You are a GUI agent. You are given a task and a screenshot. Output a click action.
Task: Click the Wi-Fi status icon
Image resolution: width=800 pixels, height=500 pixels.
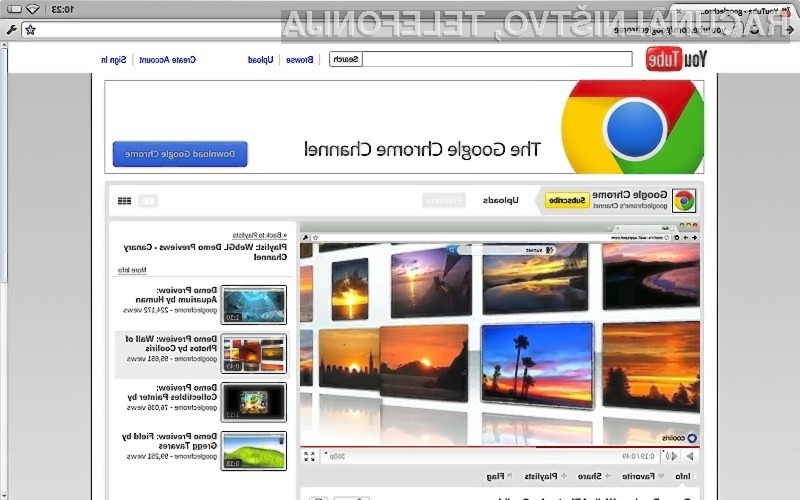[x=33, y=9]
